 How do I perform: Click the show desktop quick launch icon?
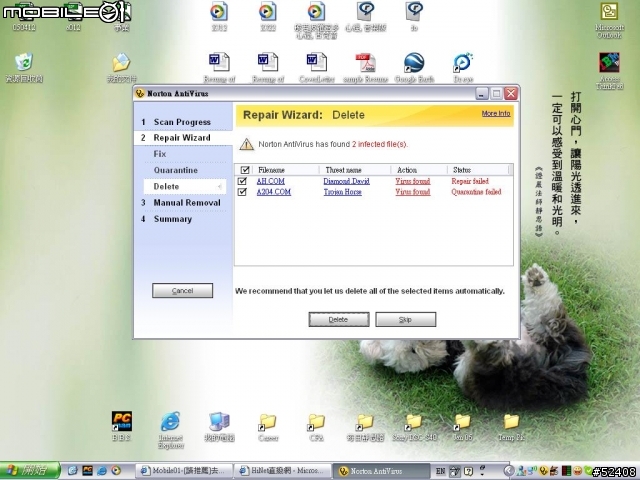[x=72, y=471]
